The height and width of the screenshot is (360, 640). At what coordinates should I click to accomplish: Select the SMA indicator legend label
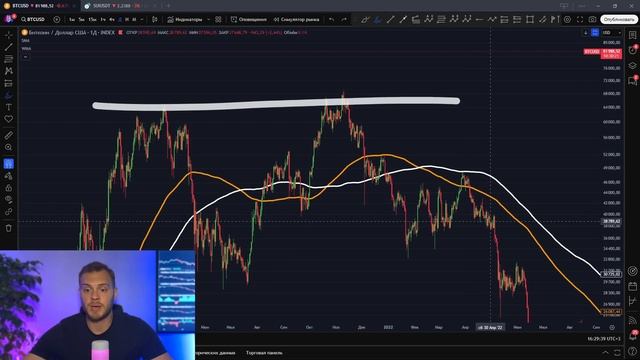pyautogui.click(x=25, y=41)
